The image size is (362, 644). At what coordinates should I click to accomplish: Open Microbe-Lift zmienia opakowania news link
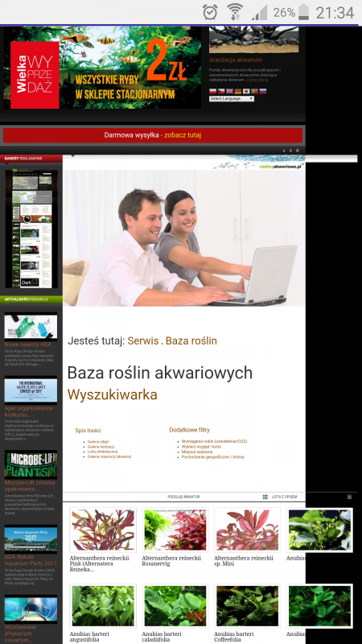[30, 486]
